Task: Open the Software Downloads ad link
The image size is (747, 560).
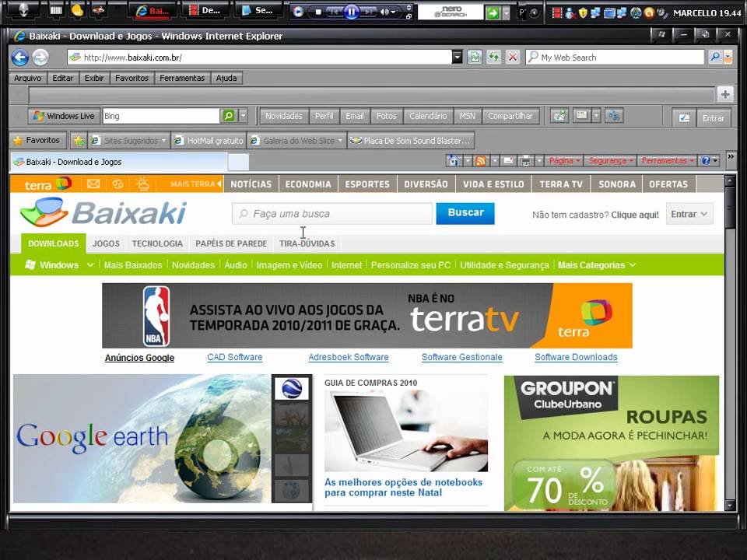Action: [576, 357]
